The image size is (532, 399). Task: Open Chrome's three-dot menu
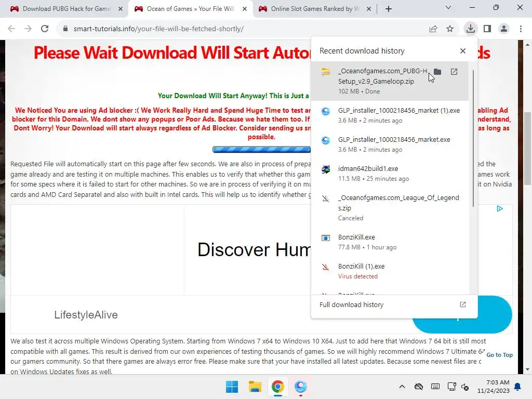click(521, 29)
